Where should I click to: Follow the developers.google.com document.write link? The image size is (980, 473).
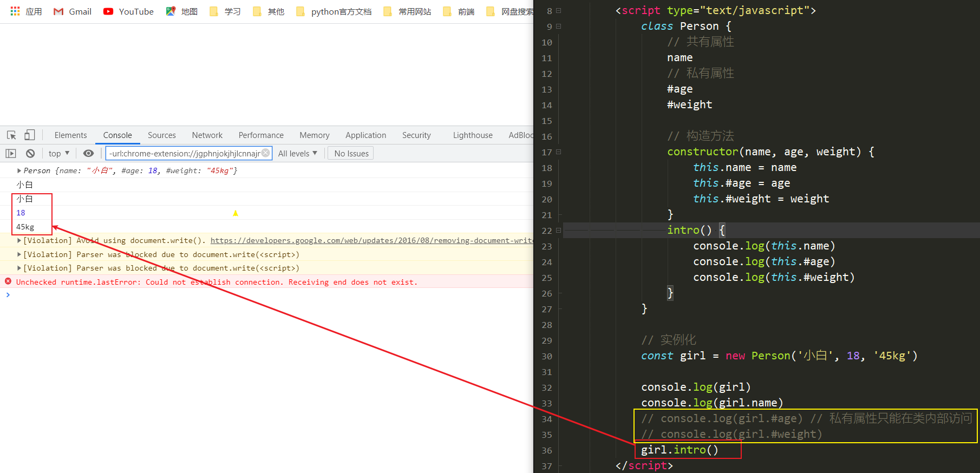(372, 240)
